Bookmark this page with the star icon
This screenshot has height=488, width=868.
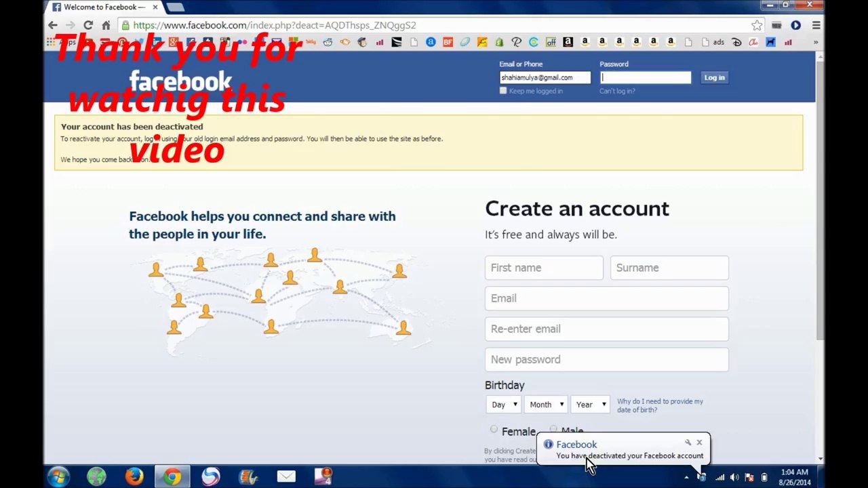coord(757,25)
